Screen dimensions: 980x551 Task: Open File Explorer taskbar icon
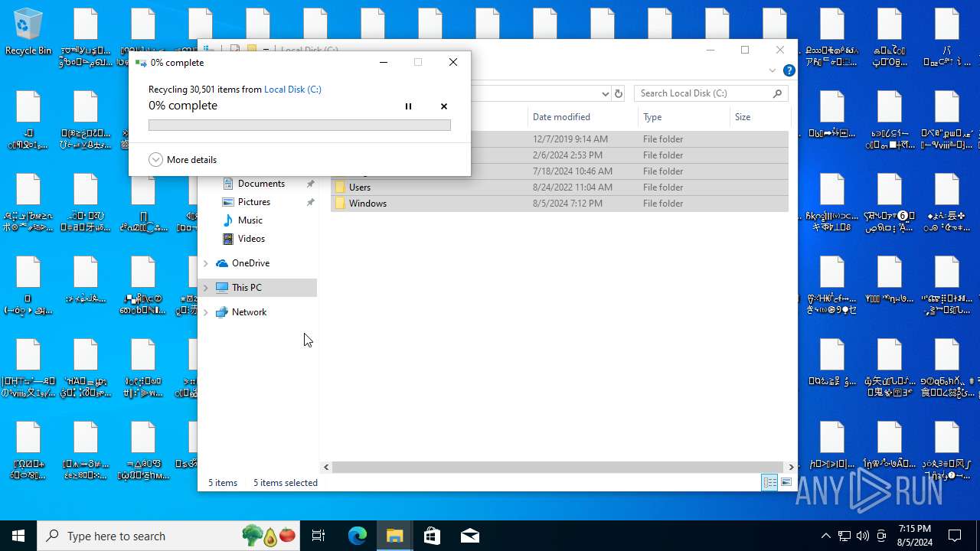[x=395, y=536]
